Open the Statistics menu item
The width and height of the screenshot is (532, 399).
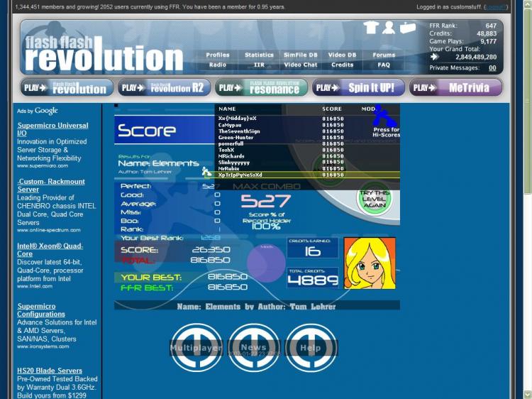pyautogui.click(x=259, y=55)
